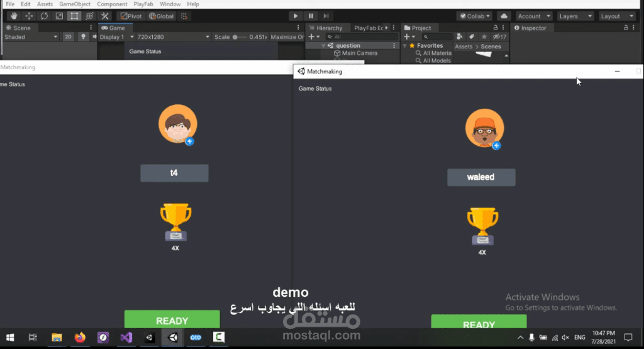Toggle Maximize On Play

coord(287,36)
